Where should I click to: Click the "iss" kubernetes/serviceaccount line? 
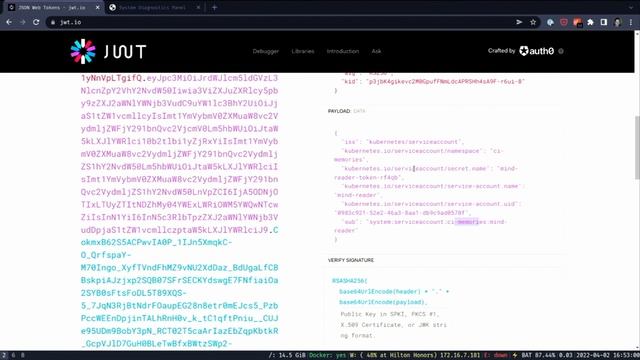pos(403,142)
